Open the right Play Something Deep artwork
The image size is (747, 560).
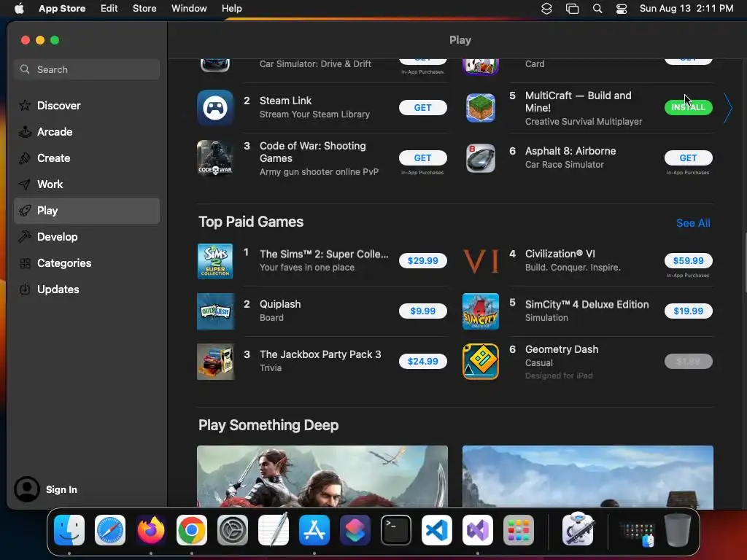[587, 476]
